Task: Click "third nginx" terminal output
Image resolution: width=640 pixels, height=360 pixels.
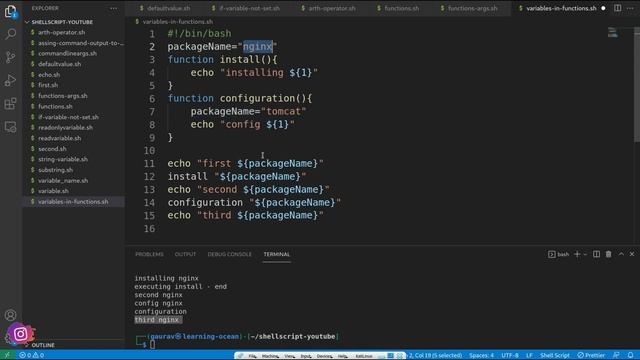Action: (x=157, y=320)
